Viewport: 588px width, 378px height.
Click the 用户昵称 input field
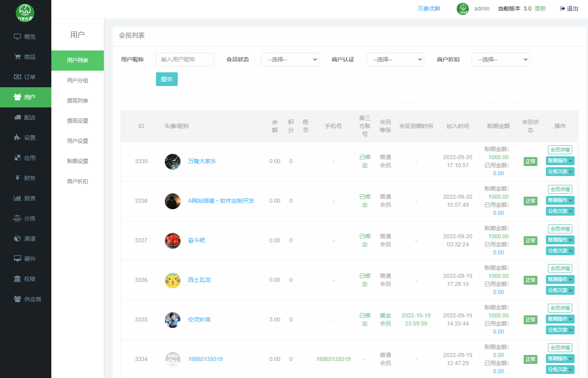pyautogui.click(x=185, y=59)
